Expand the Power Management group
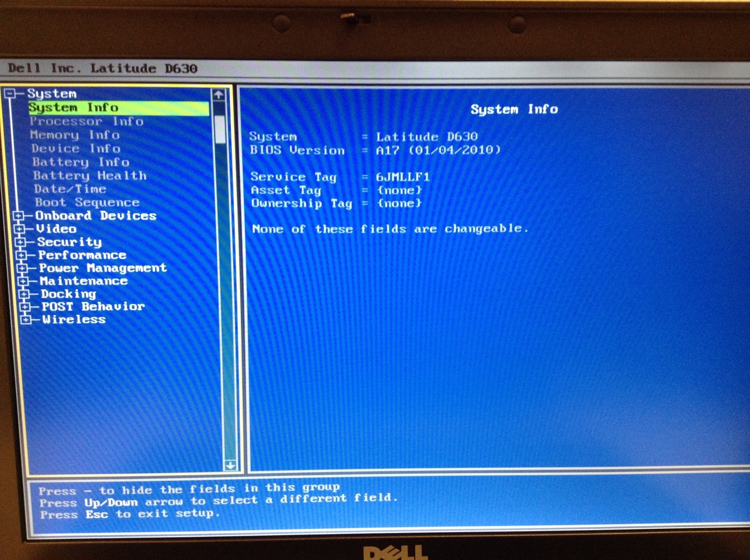The height and width of the screenshot is (560, 750). pos(22,268)
